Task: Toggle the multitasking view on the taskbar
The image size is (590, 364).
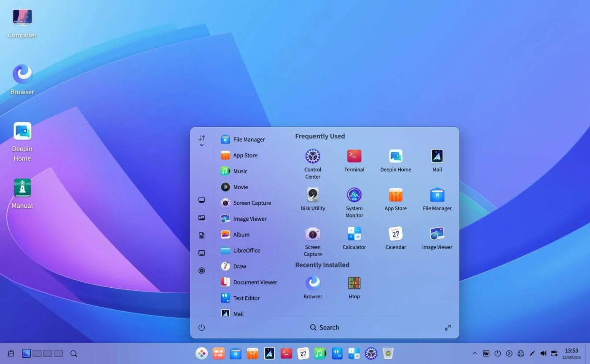Action: pyautogui.click(x=26, y=353)
